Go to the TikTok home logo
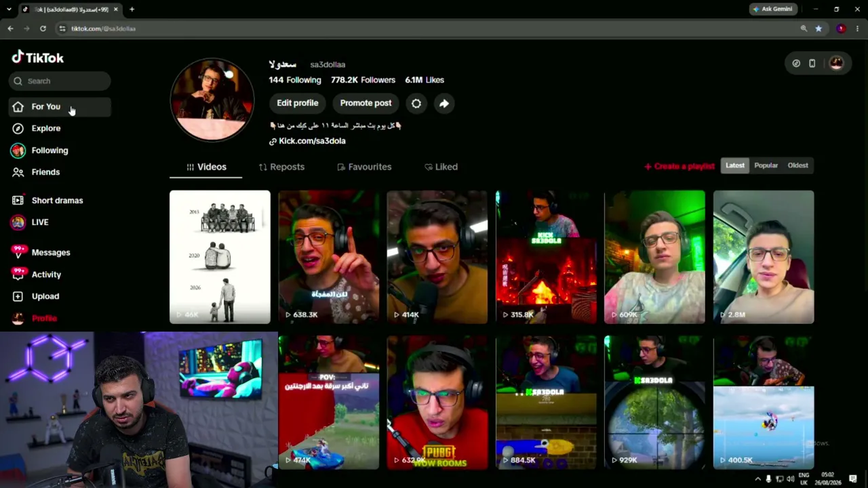This screenshot has height=488, width=868. tap(38, 58)
